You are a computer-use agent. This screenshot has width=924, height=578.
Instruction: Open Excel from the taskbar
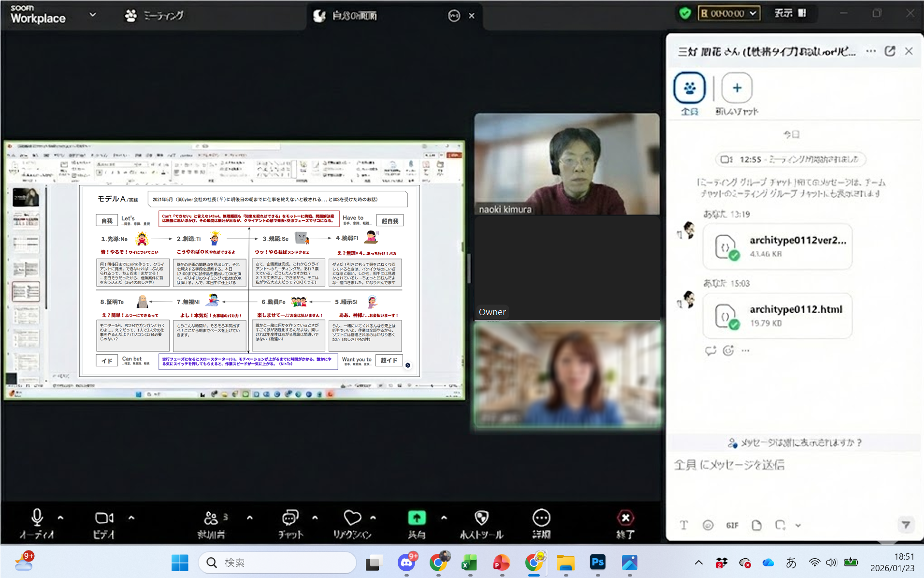coord(469,563)
